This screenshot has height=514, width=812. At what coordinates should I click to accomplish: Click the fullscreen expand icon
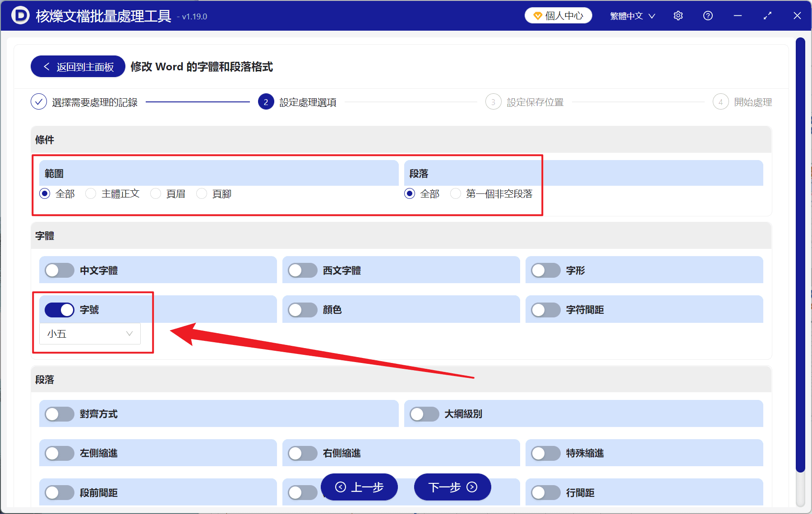coord(767,15)
